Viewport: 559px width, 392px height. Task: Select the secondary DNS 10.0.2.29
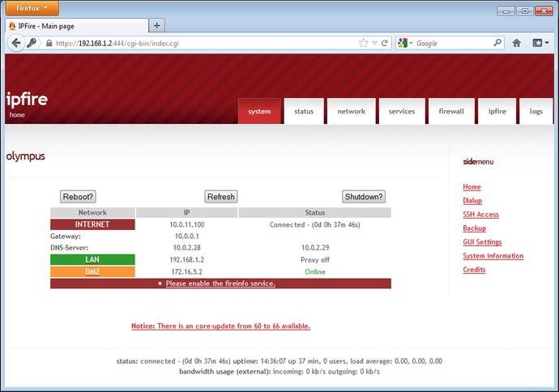pos(315,248)
